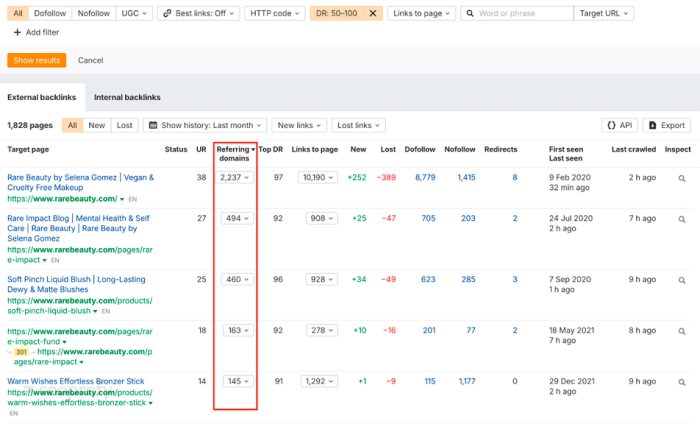This screenshot has height=424, width=700.
Task: Open the rare-impact-fund URL link
Action: [x=79, y=337]
